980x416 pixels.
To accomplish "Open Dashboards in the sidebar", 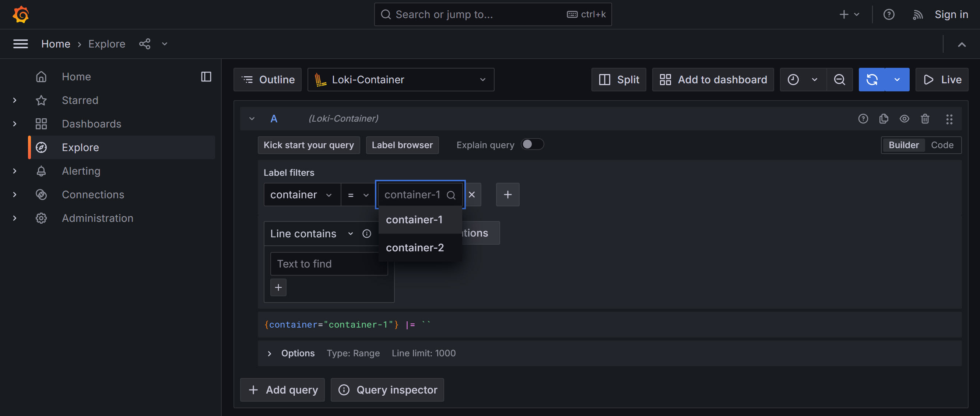I will (91, 124).
